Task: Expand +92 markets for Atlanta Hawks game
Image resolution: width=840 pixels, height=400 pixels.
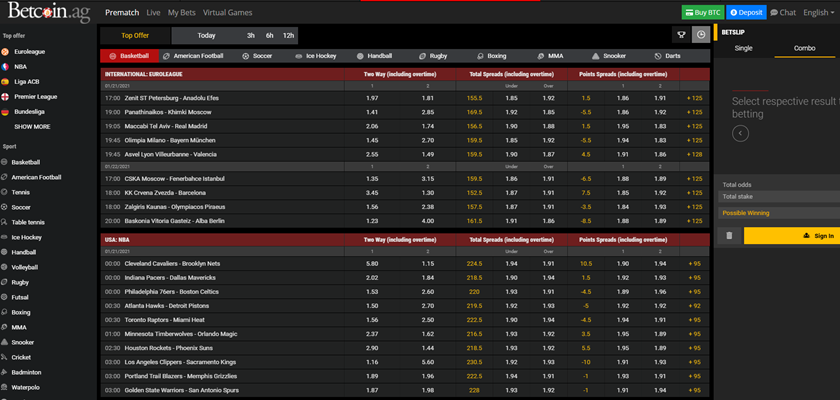Action: (x=694, y=306)
